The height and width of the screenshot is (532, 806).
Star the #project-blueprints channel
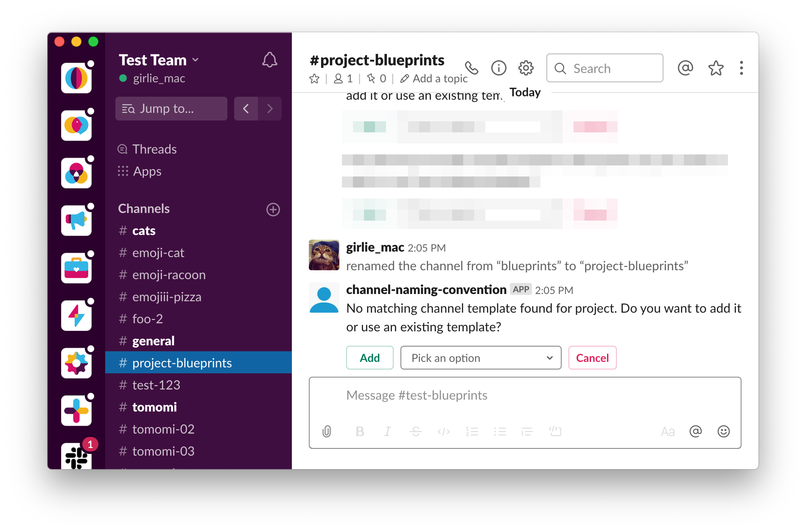pos(314,78)
